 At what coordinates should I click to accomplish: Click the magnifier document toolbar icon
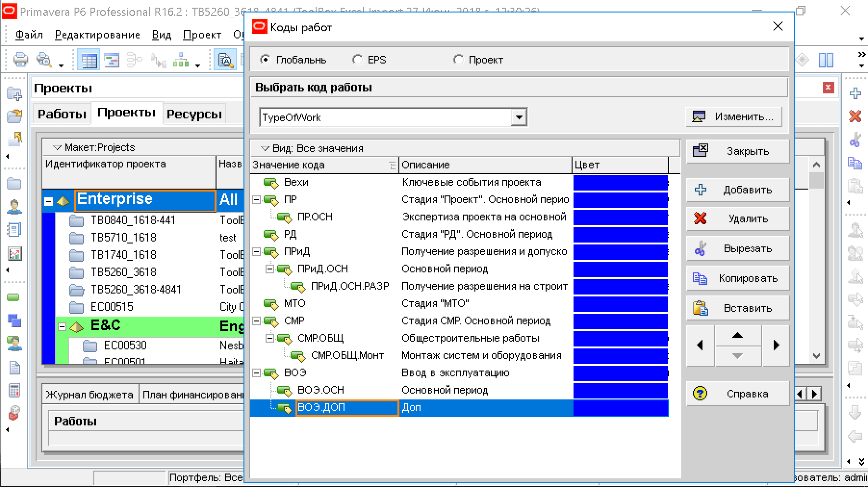(x=225, y=60)
